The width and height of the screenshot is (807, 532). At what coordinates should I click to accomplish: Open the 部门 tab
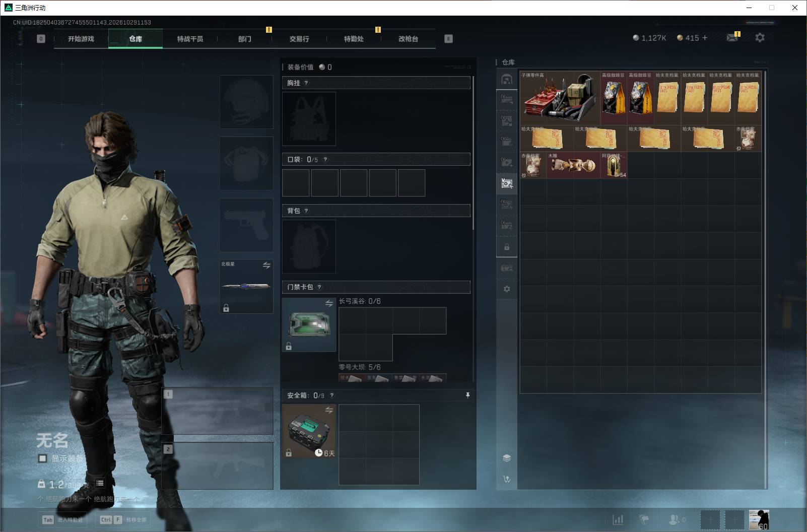245,39
